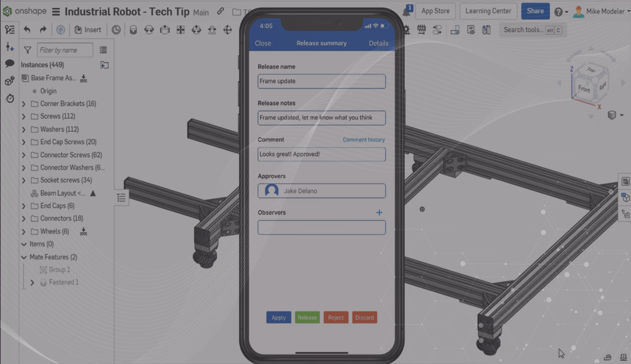Toggle the instance list view icon
631x364 pixels.
pos(103,50)
